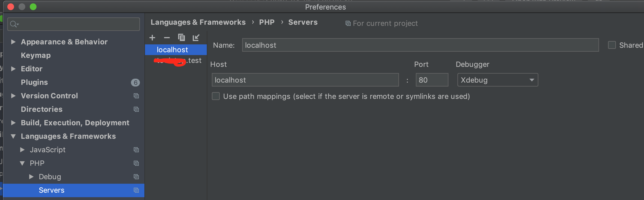The width and height of the screenshot is (644, 200).
Task: Click project-level icon beside Servers
Action: tap(136, 190)
